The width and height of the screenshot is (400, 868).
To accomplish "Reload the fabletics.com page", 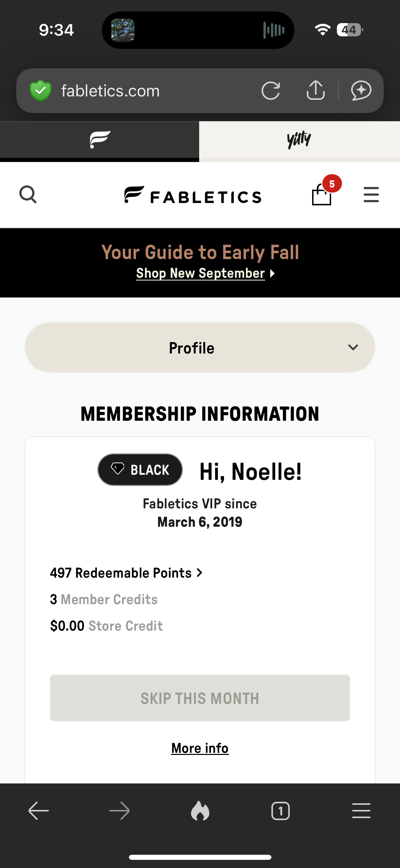I will click(271, 91).
